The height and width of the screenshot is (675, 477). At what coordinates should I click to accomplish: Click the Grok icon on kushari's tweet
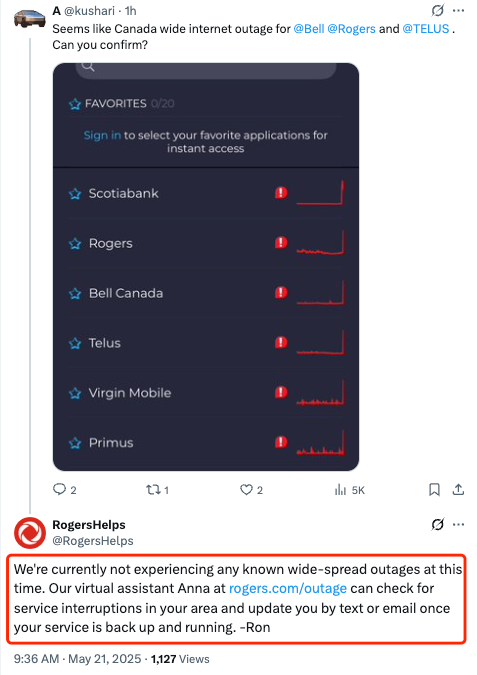pyautogui.click(x=437, y=10)
